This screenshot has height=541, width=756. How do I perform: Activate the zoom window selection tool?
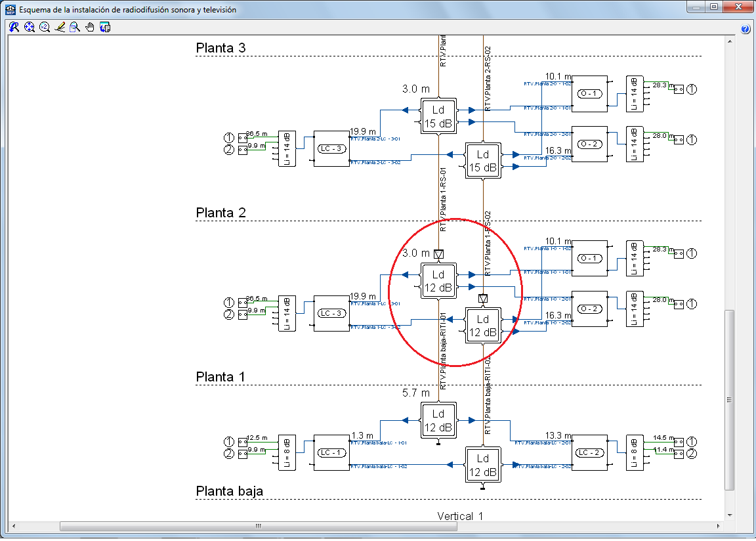(x=75, y=28)
